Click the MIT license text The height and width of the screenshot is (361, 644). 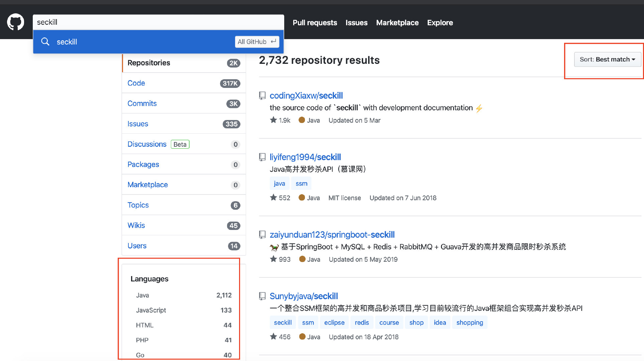[345, 198]
